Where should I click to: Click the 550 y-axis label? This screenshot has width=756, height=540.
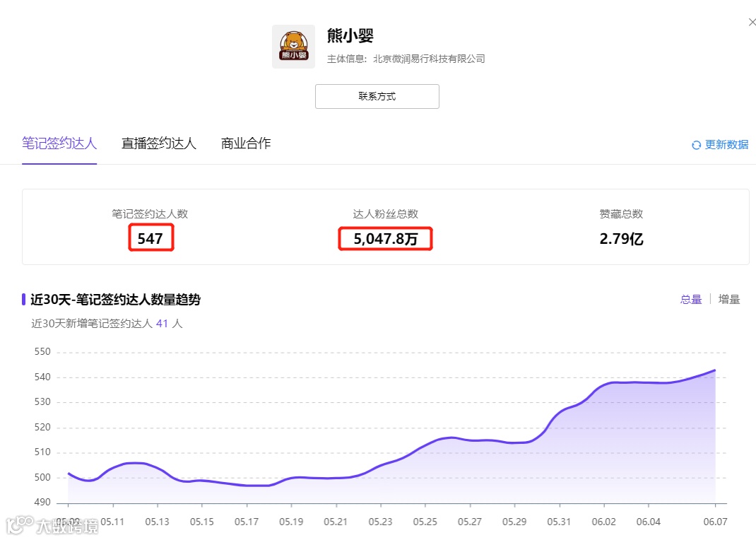point(42,352)
